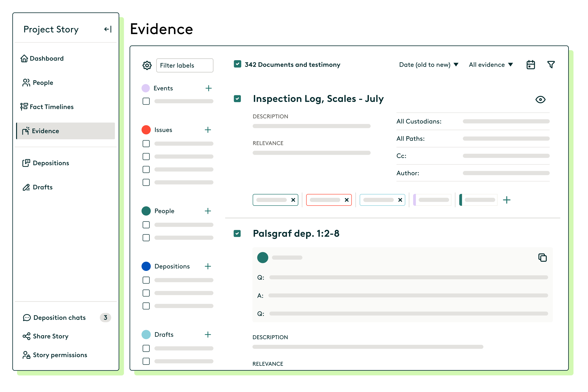Check the first Drafts label checkbox
The height and width of the screenshot is (392, 588).
point(146,348)
